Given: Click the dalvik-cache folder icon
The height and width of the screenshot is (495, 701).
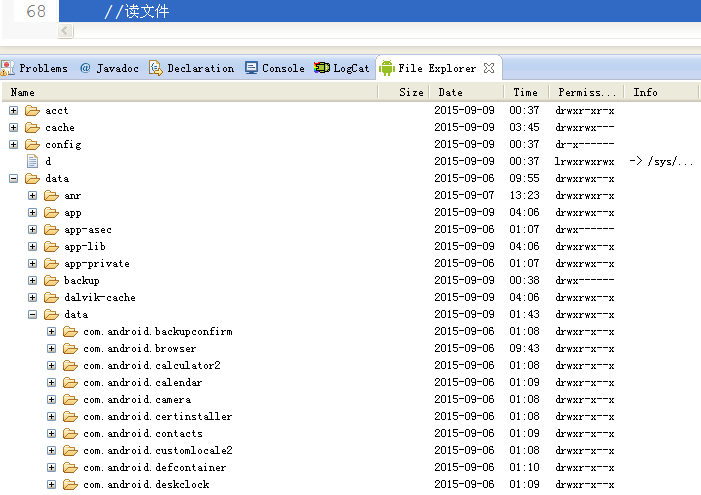Looking at the screenshot, I should pyautogui.click(x=51, y=297).
